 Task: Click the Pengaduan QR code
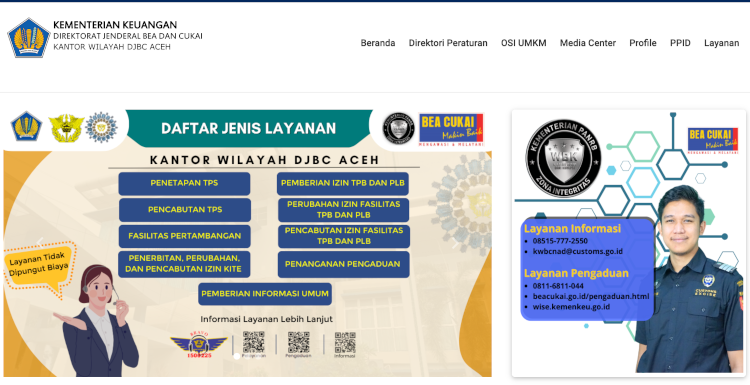point(298,342)
